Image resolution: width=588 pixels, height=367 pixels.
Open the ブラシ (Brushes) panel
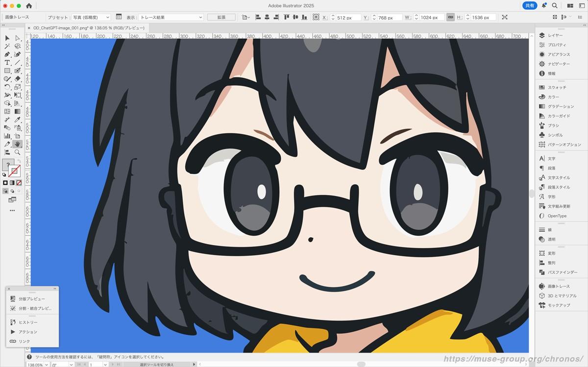click(x=550, y=125)
